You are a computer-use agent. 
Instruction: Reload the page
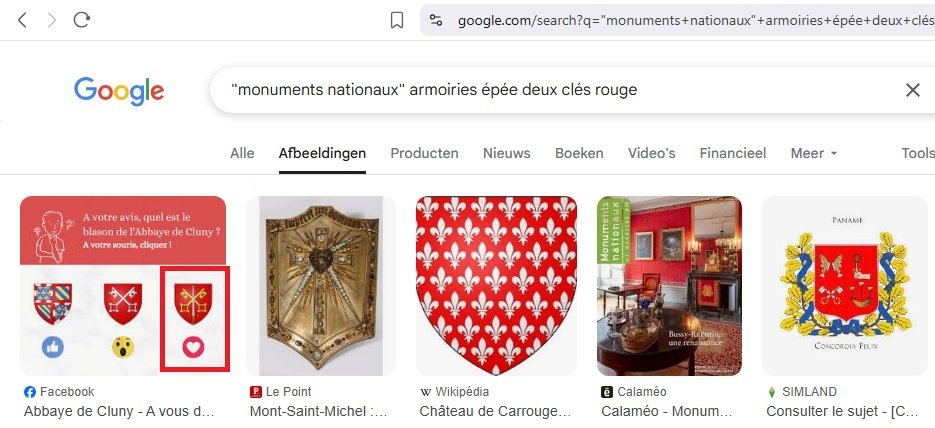(82, 20)
